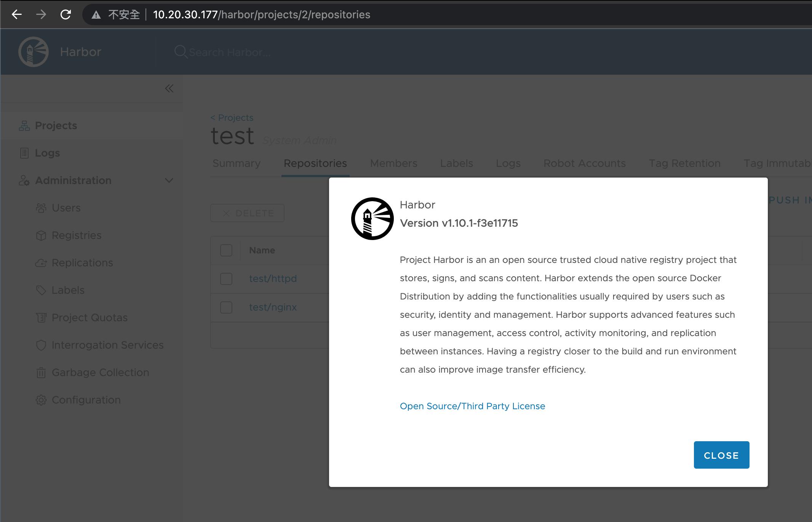Open the project Labels tab
This screenshot has width=812, height=522.
click(x=457, y=163)
